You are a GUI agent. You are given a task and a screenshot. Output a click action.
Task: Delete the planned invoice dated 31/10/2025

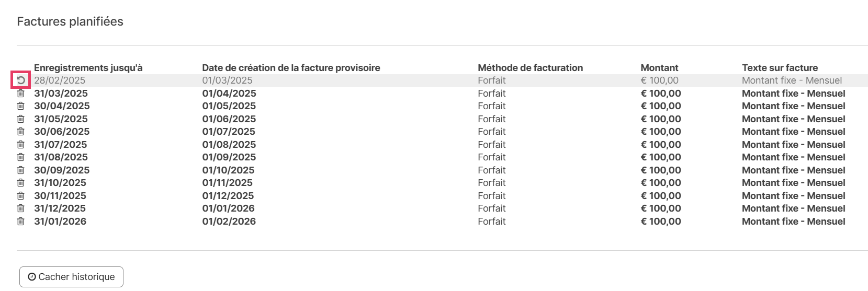pyautogui.click(x=21, y=183)
